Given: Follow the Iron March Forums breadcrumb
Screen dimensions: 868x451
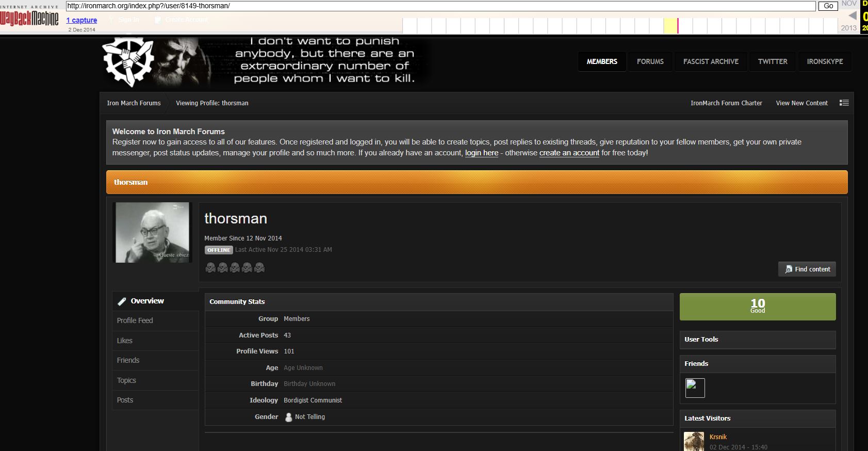Looking at the screenshot, I should [134, 103].
